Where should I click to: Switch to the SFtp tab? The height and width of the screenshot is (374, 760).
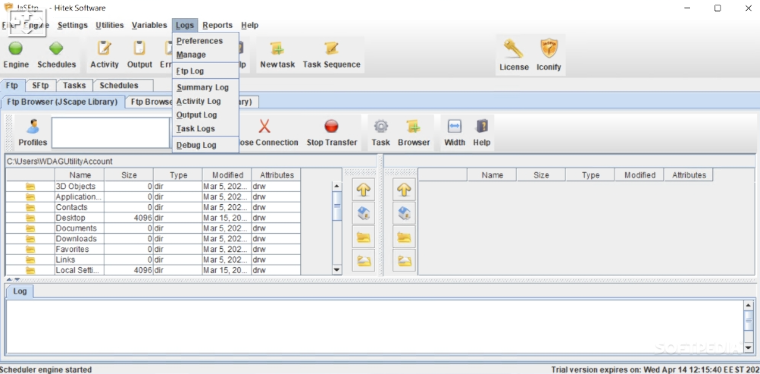click(x=40, y=85)
